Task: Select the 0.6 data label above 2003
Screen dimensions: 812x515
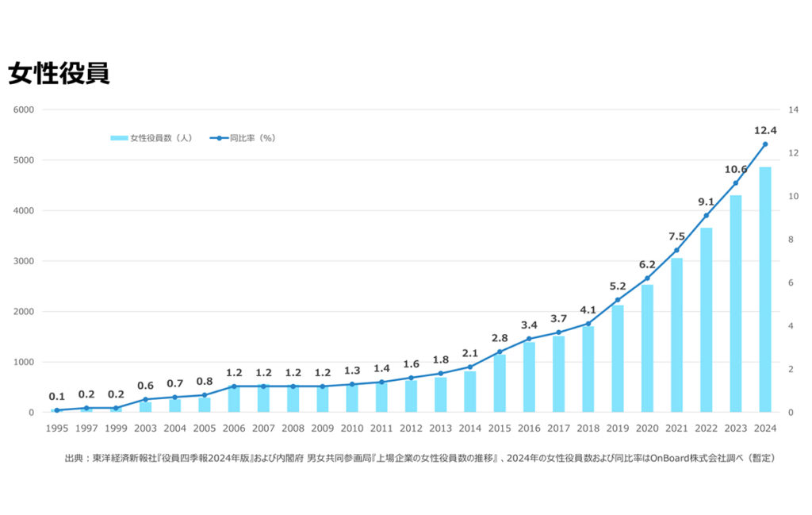Action: 145,386
